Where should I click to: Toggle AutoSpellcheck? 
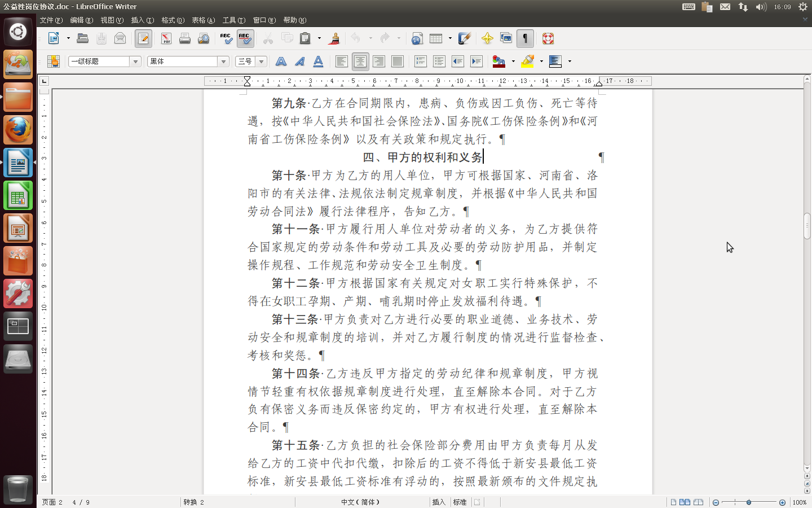pos(245,38)
